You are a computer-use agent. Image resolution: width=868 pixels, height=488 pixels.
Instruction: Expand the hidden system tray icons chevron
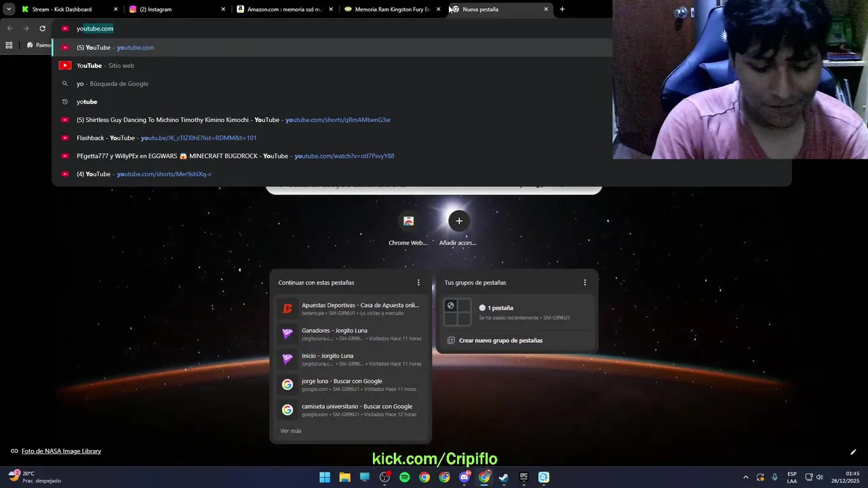click(746, 477)
